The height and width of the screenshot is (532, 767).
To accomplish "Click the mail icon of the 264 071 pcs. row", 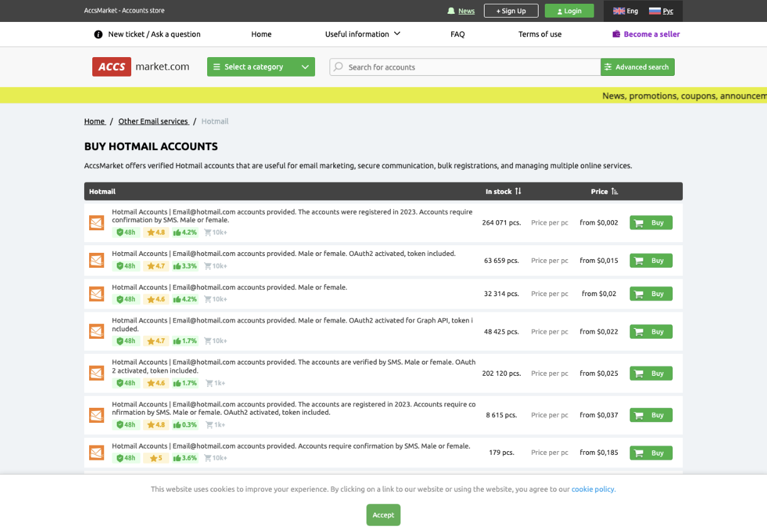I will click(x=97, y=223).
